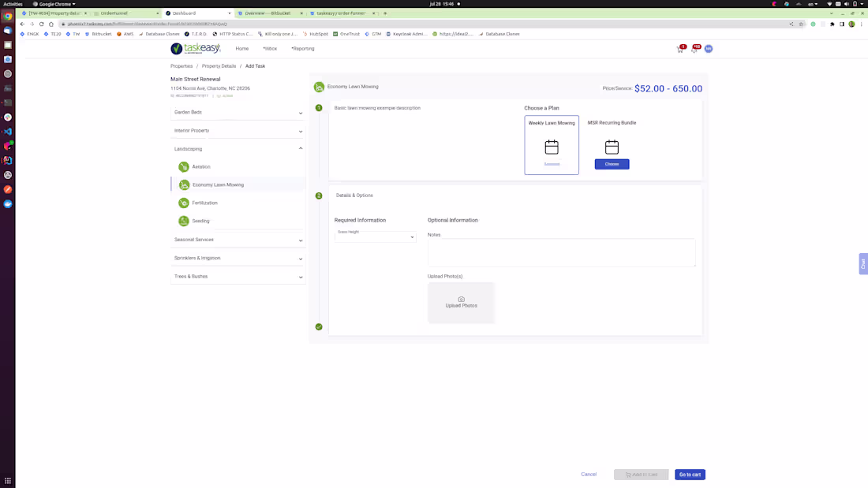Click Properties in the breadcrumb
Screen dimensions: 868x488
(181, 66)
